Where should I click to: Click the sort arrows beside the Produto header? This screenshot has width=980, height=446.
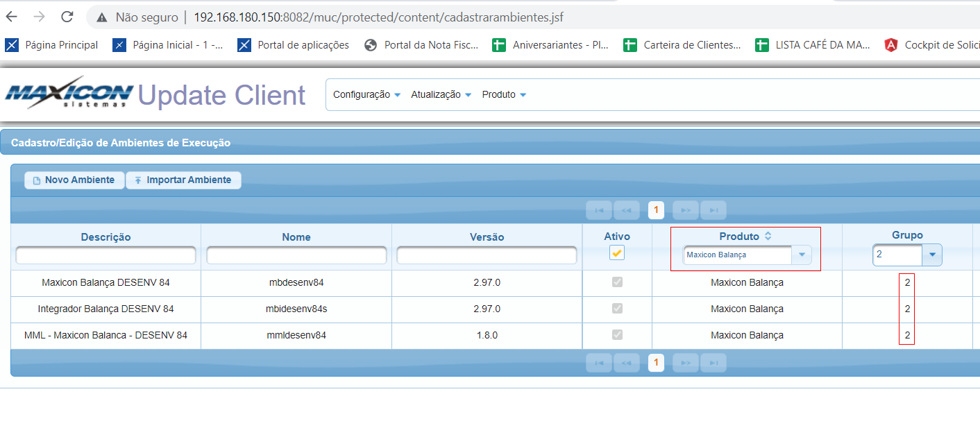pyautogui.click(x=768, y=236)
